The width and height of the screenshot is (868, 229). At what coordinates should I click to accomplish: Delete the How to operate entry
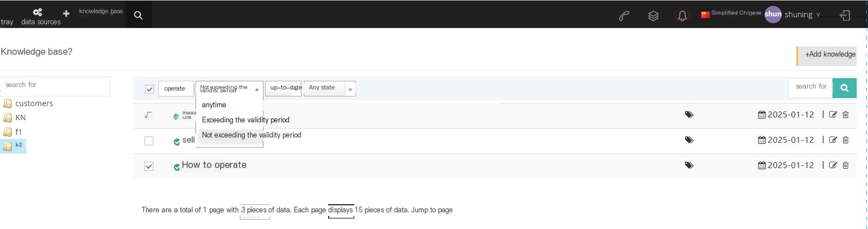(x=845, y=165)
